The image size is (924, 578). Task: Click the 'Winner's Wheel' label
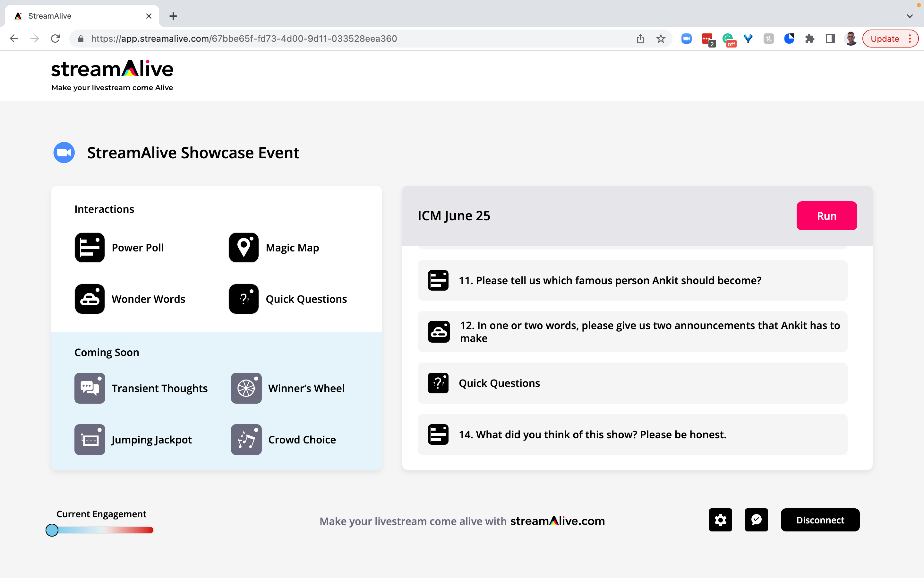(x=306, y=389)
